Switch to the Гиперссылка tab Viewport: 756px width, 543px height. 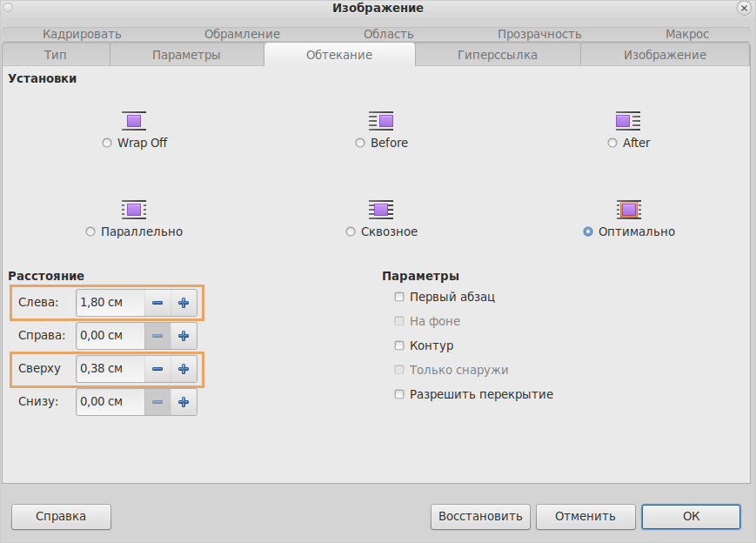pos(497,55)
